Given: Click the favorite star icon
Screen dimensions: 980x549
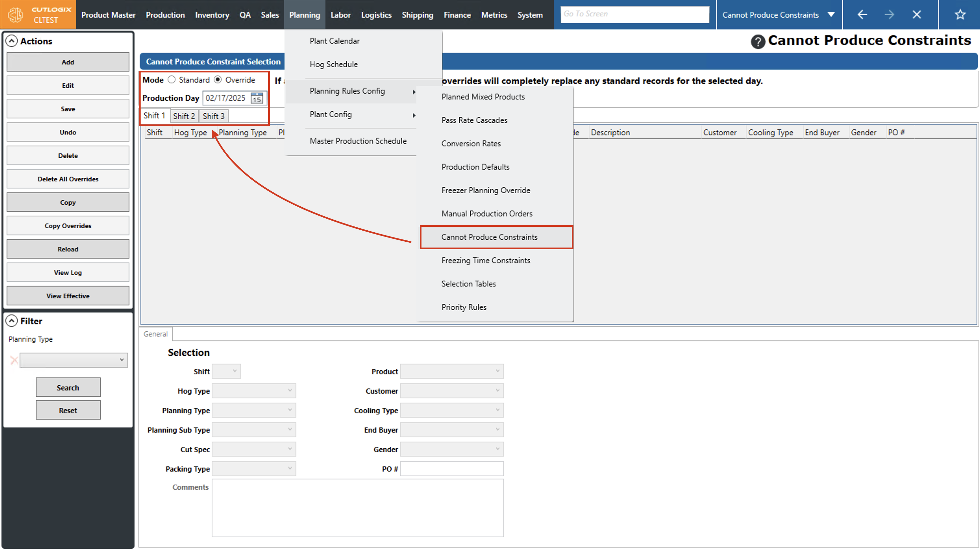Looking at the screenshot, I should point(960,15).
